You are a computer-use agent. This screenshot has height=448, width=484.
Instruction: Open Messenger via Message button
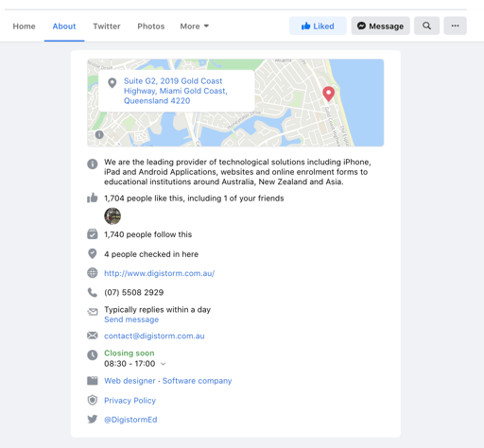(x=380, y=26)
